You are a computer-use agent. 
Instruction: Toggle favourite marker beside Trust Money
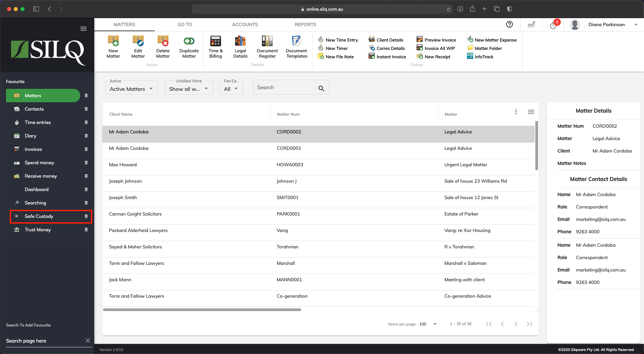(x=86, y=230)
